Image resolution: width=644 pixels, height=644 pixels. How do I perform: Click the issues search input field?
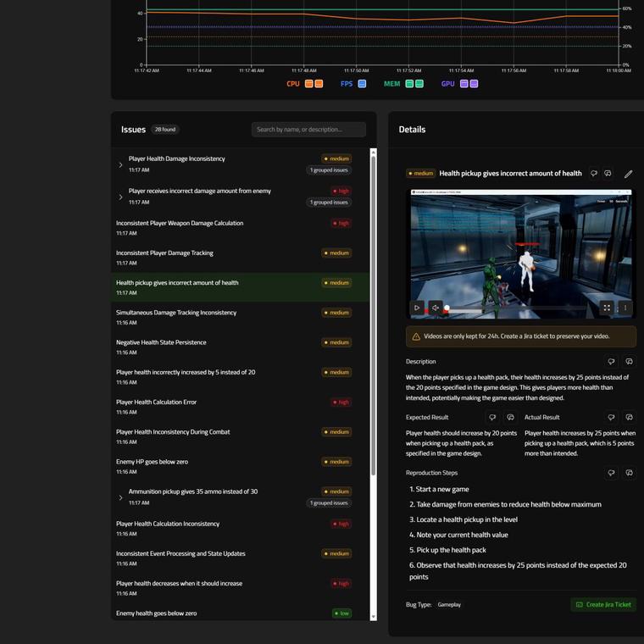[308, 130]
